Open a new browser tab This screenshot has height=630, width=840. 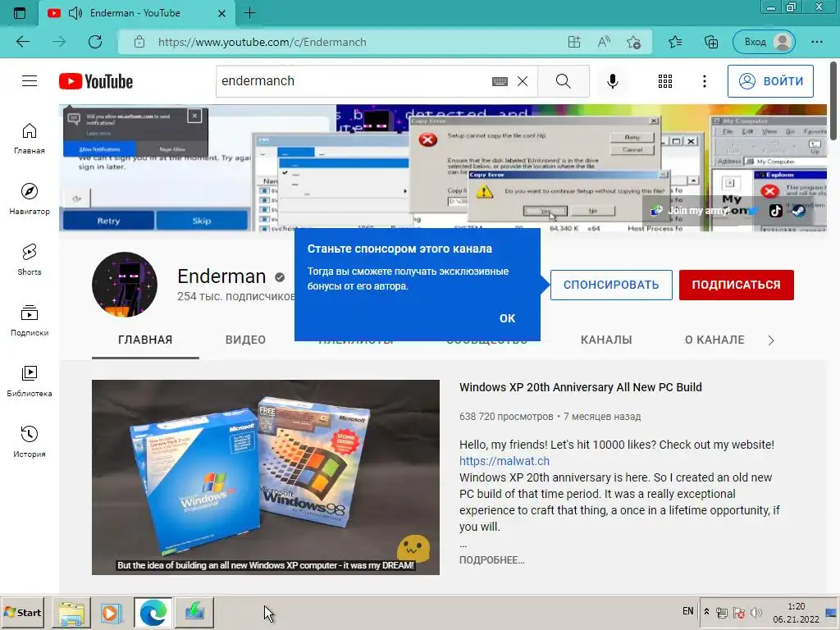click(x=249, y=13)
